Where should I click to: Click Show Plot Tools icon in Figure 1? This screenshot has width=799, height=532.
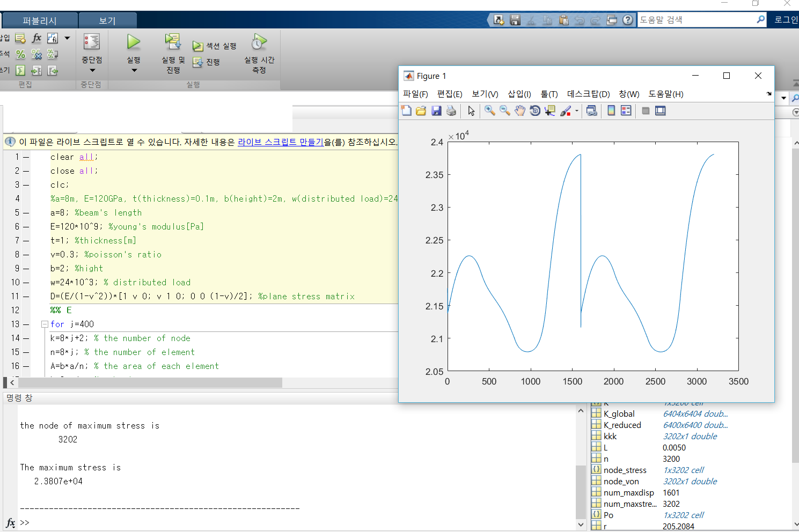point(661,110)
